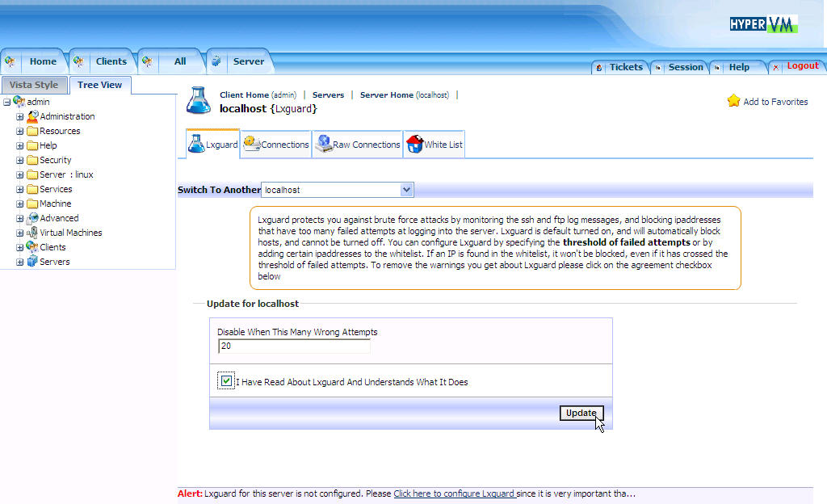The image size is (827, 504).
Task: Switch to Vista Style view
Action: click(34, 85)
